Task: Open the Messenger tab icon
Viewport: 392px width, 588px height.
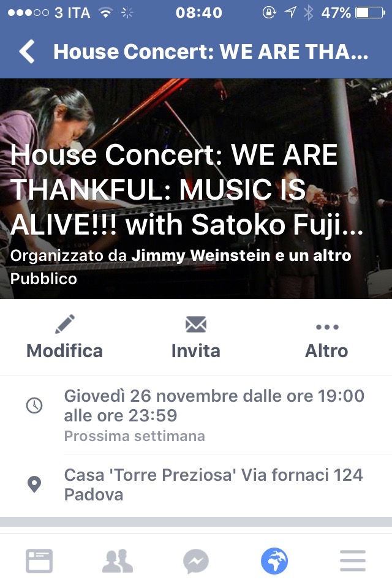Action: pos(196,562)
